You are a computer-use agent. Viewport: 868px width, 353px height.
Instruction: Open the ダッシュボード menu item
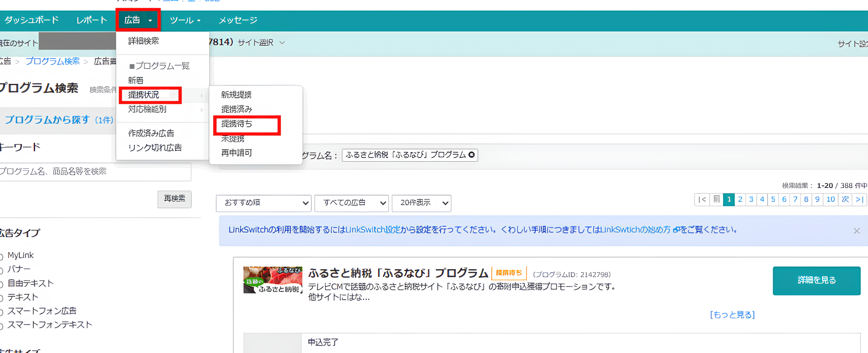click(32, 20)
